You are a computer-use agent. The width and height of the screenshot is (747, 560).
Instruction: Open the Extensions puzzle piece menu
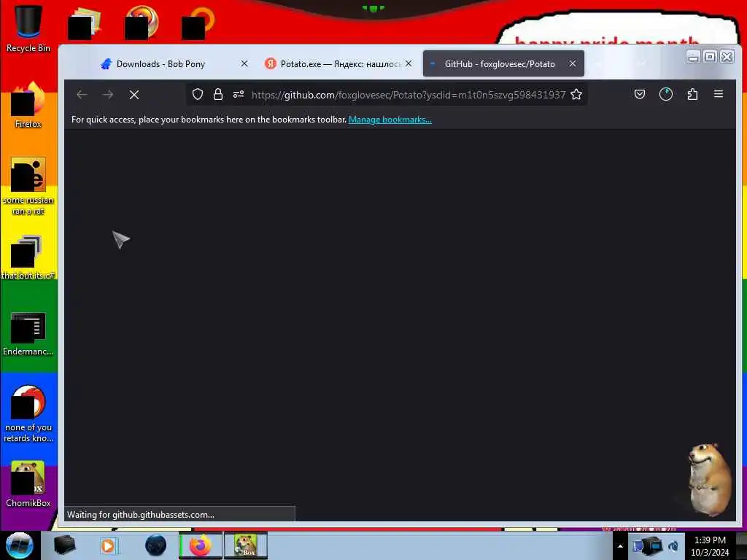tap(693, 94)
